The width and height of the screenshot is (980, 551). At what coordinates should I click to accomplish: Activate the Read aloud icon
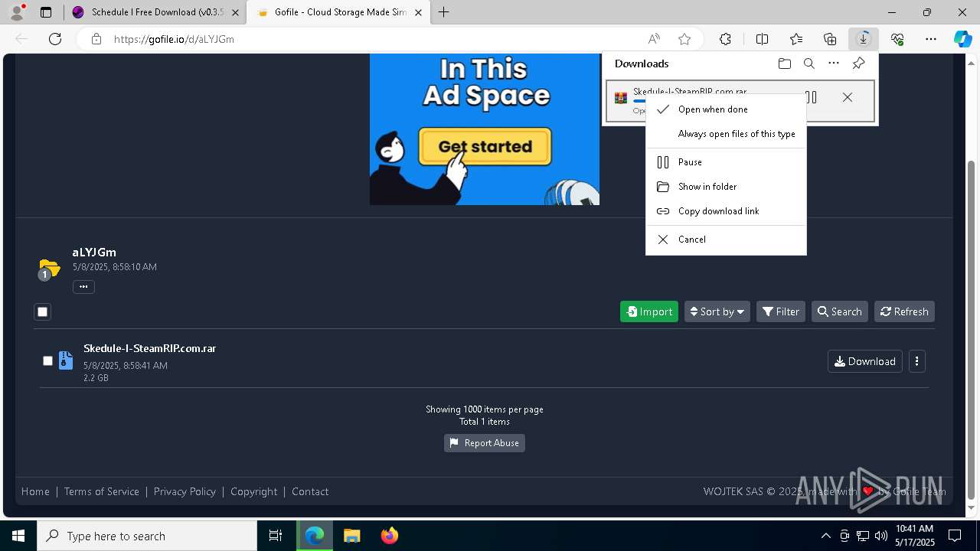point(654,39)
